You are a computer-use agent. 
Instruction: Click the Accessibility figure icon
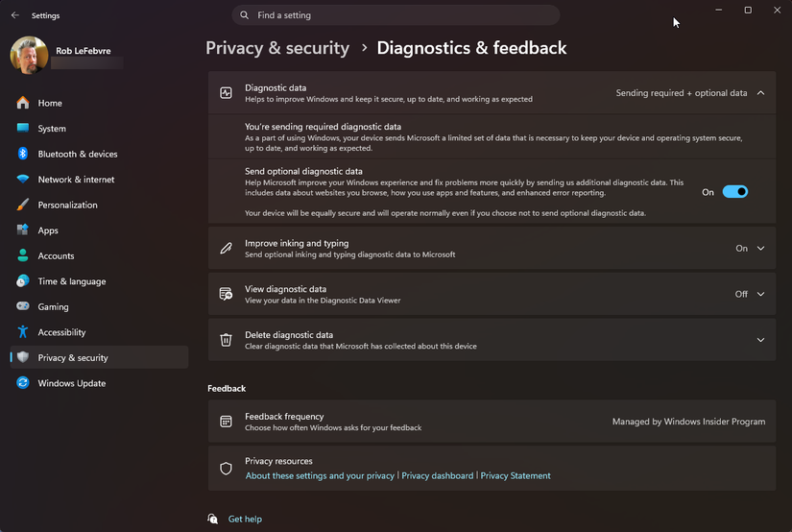point(23,332)
